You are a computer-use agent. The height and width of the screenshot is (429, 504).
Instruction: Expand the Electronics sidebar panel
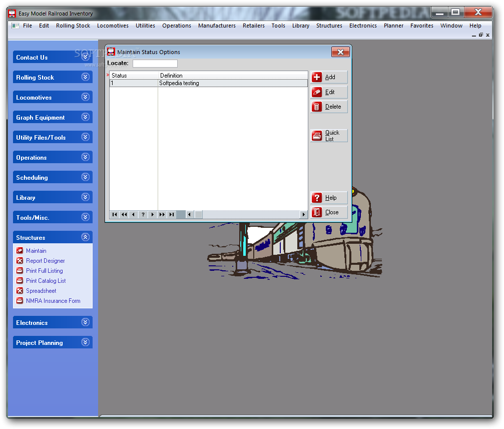click(85, 322)
